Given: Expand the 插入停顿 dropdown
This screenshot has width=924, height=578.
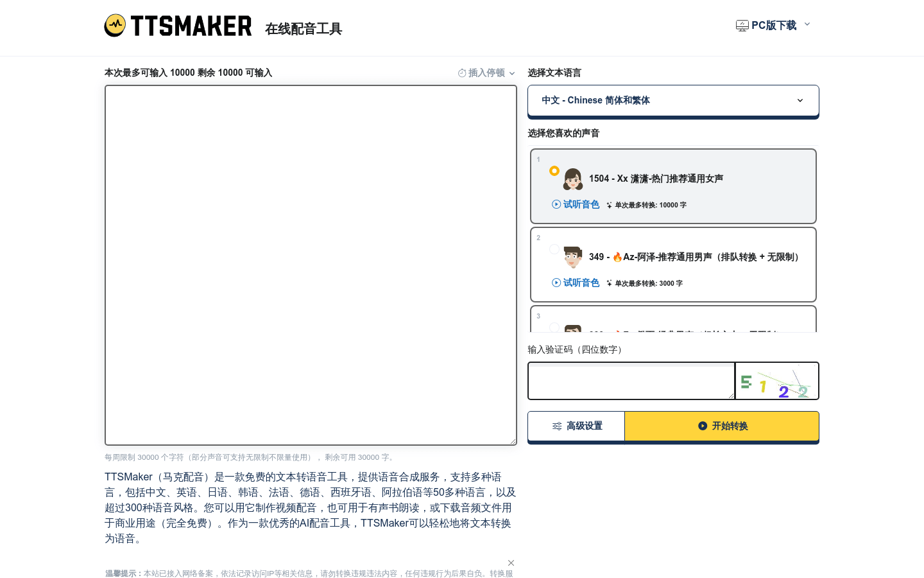Looking at the screenshot, I should (x=487, y=73).
